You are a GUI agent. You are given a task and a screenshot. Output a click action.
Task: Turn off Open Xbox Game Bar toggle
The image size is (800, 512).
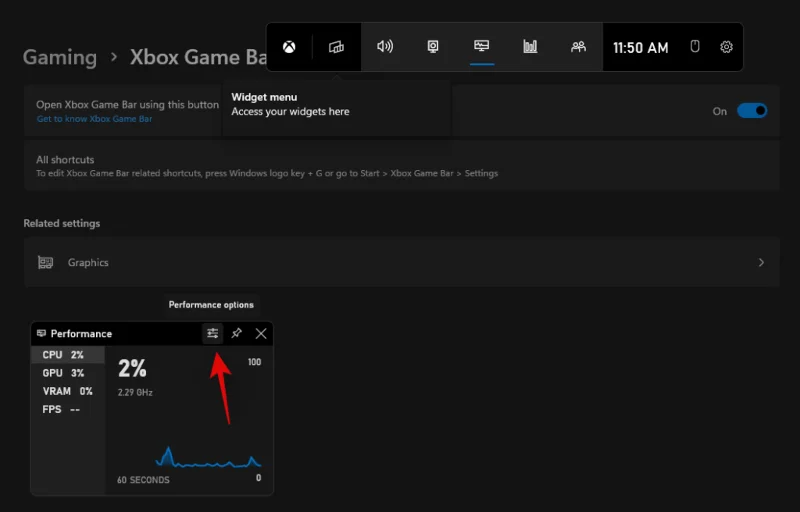(x=752, y=111)
